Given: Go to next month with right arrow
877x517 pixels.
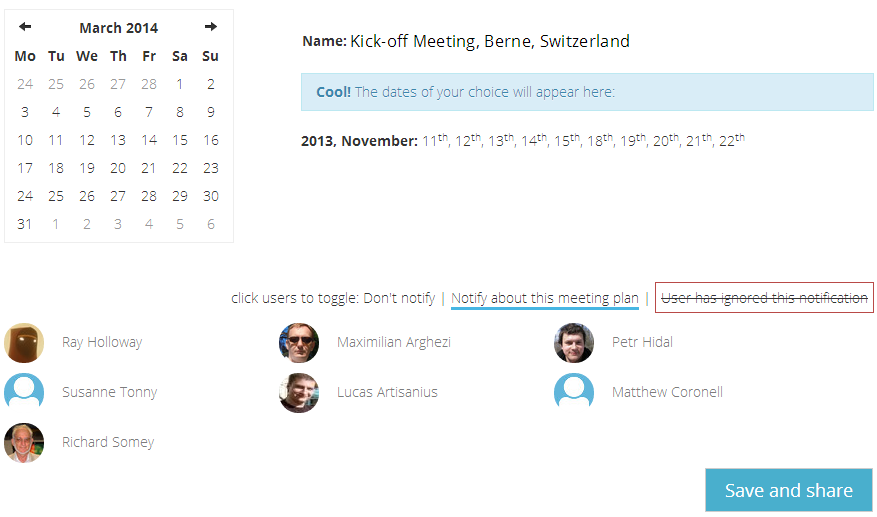Looking at the screenshot, I should coord(210,26).
